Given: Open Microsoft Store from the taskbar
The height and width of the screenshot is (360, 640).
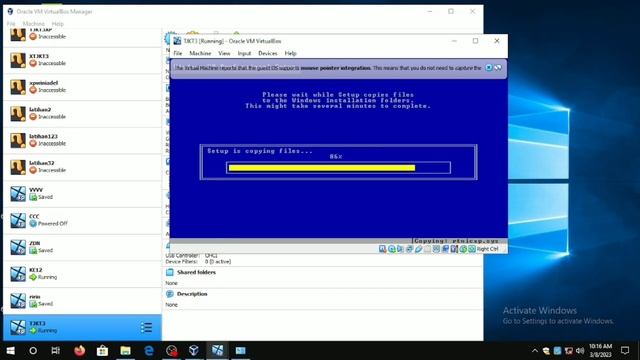Looking at the screenshot, I should [102, 351].
